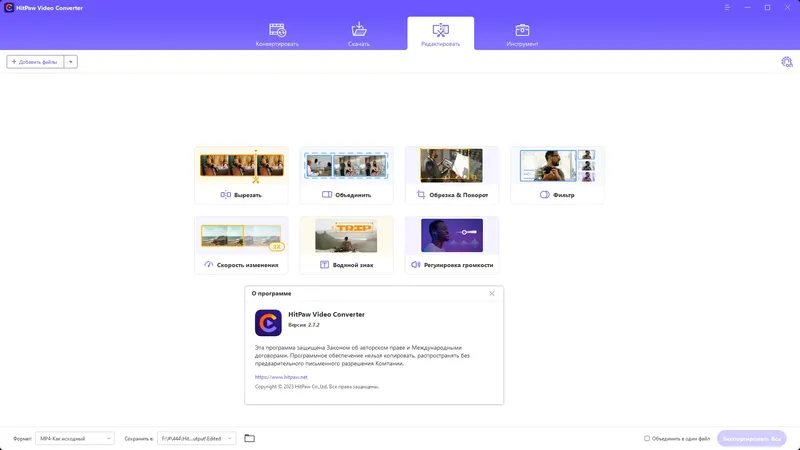Toggle the Объединить в один файл checkbox

[647, 438]
